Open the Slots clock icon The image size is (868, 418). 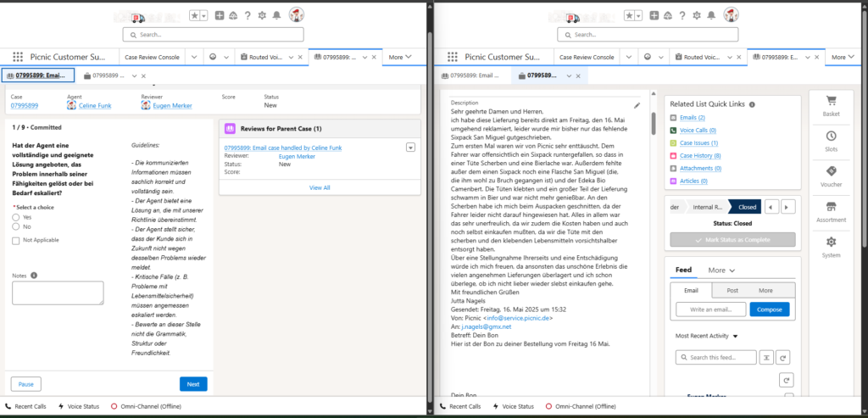pos(831,139)
